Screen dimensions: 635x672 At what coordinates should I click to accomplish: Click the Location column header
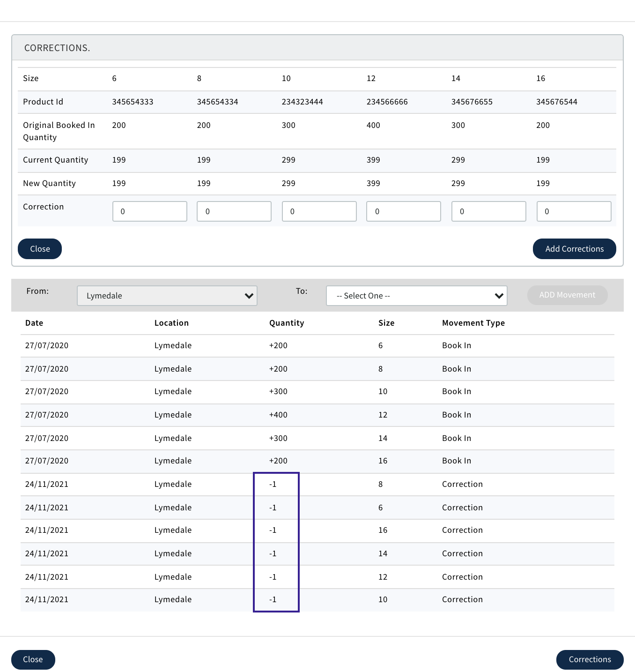tap(171, 323)
